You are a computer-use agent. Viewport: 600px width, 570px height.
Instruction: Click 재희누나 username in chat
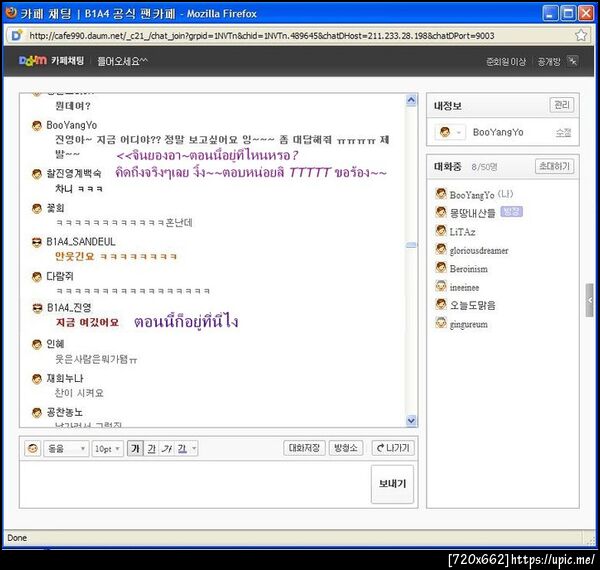pos(65,378)
